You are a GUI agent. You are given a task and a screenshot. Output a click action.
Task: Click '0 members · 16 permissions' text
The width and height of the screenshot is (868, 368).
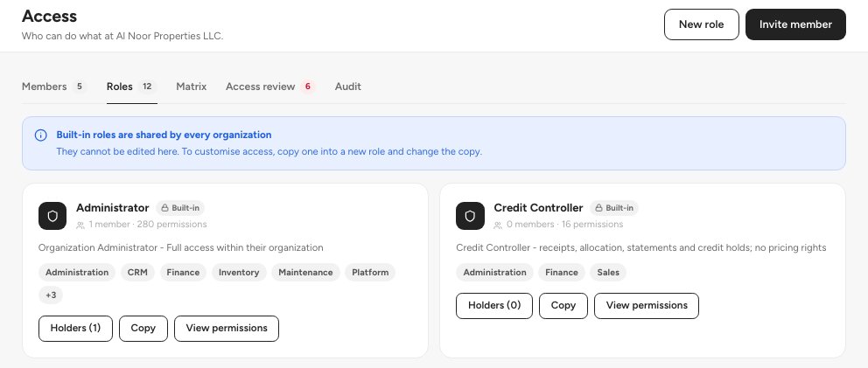[564, 225]
